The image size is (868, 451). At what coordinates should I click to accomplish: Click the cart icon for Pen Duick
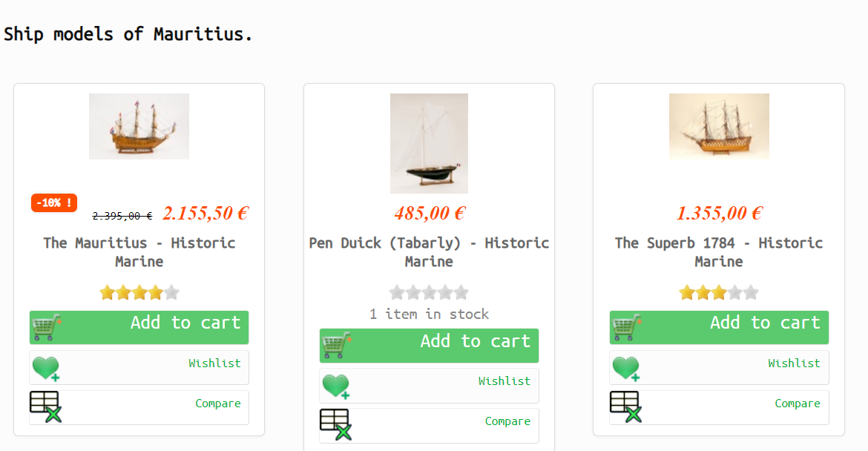coord(336,345)
